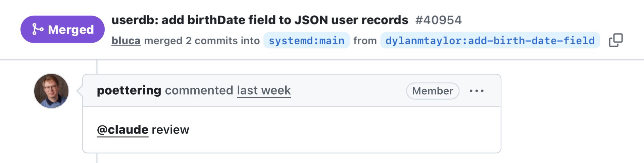The height and width of the screenshot is (163, 644).
Task: Click poettering's profile avatar
Action: coord(51,91)
